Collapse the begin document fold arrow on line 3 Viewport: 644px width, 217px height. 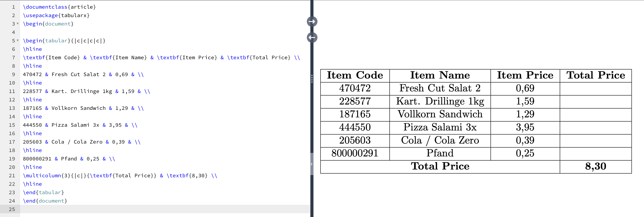[18, 24]
